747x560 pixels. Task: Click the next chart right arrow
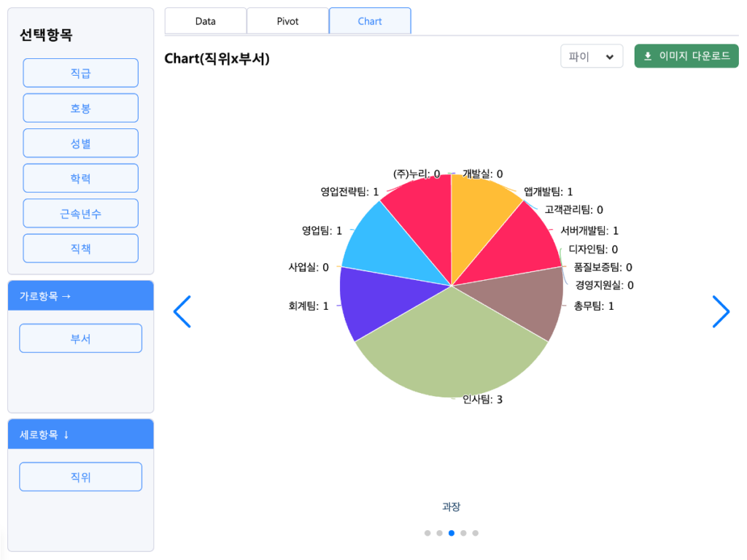[721, 312]
